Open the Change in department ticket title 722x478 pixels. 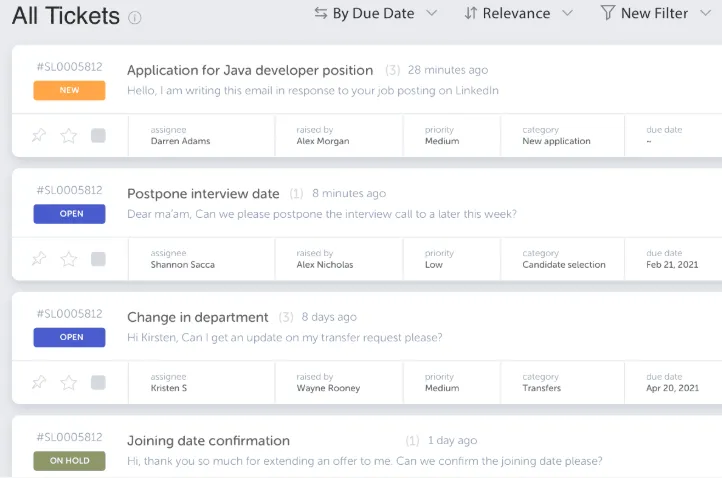tap(198, 317)
